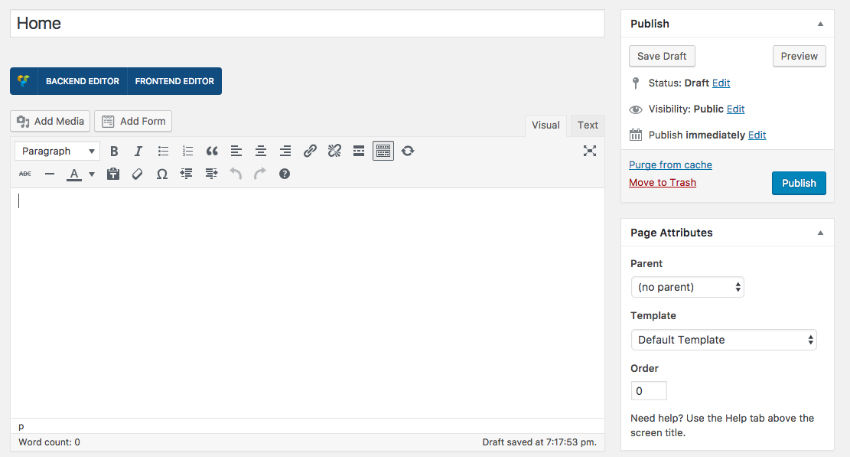
Task: Toggle the toolbar kitchen sink
Action: [383, 151]
